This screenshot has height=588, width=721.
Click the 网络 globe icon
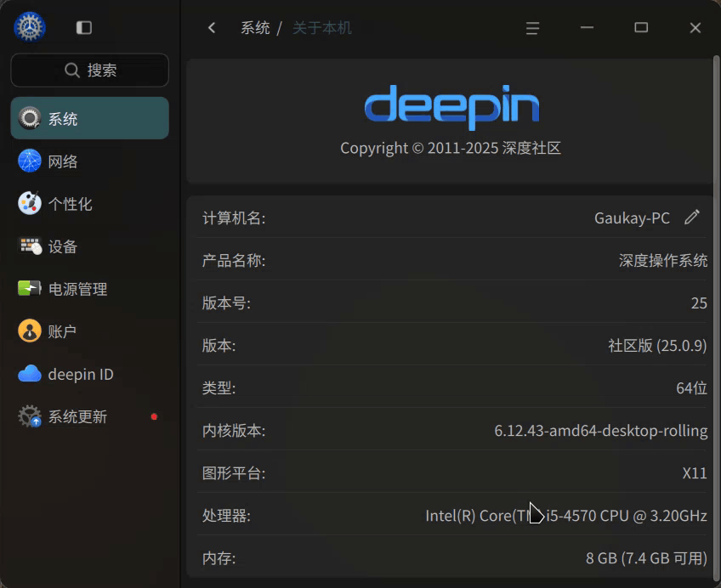click(x=30, y=161)
